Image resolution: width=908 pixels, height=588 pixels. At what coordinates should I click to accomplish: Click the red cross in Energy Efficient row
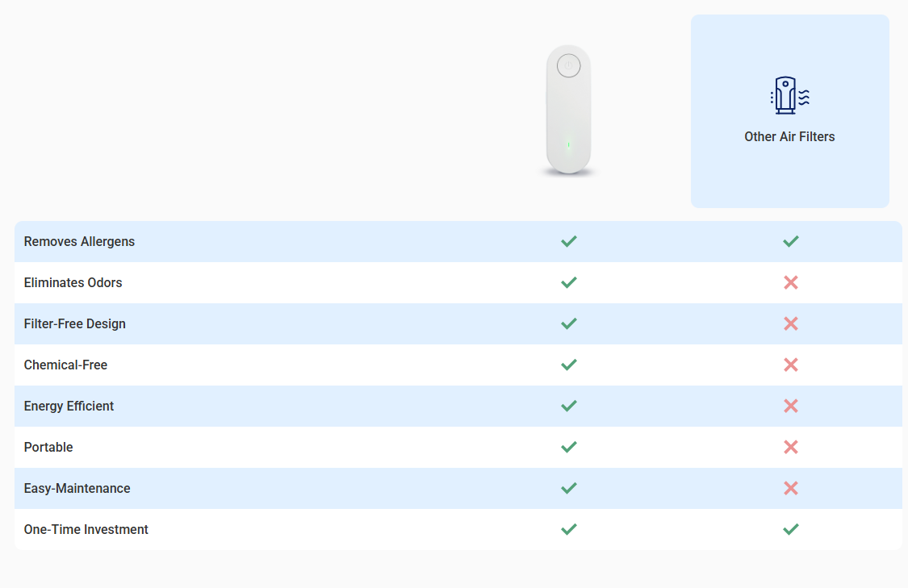coord(790,406)
